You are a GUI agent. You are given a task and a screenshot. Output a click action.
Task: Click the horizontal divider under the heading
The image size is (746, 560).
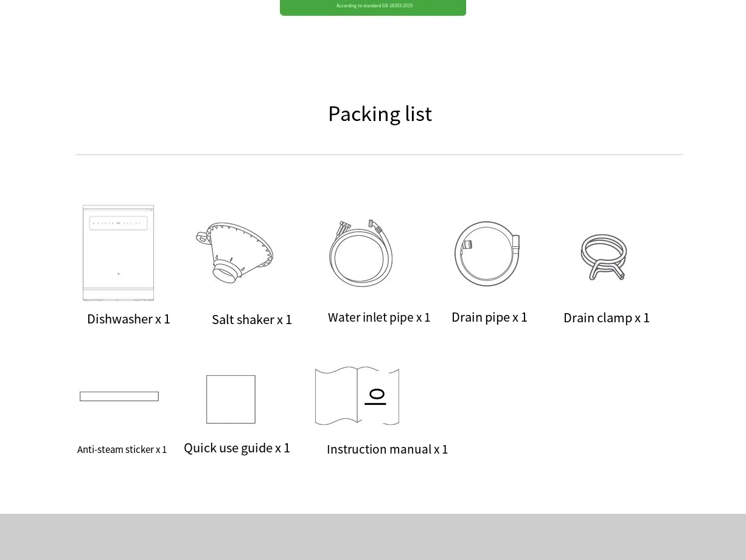[x=379, y=155]
